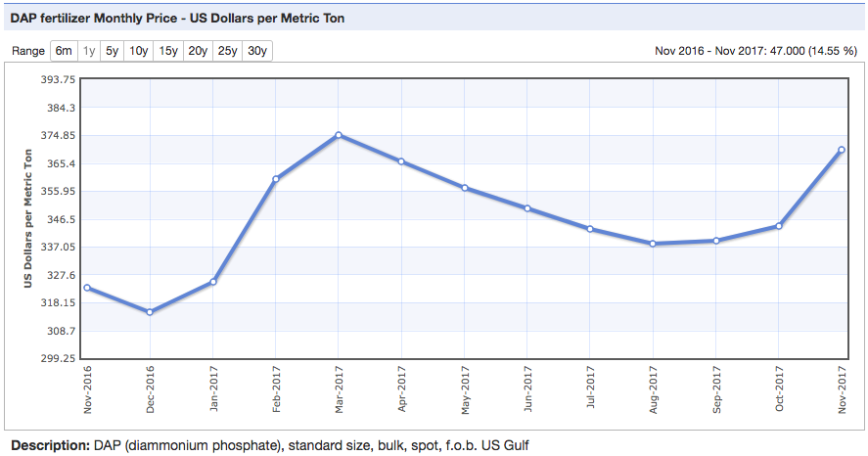868x456 pixels.
Task: Select the 1y range button
Action: pos(90,51)
